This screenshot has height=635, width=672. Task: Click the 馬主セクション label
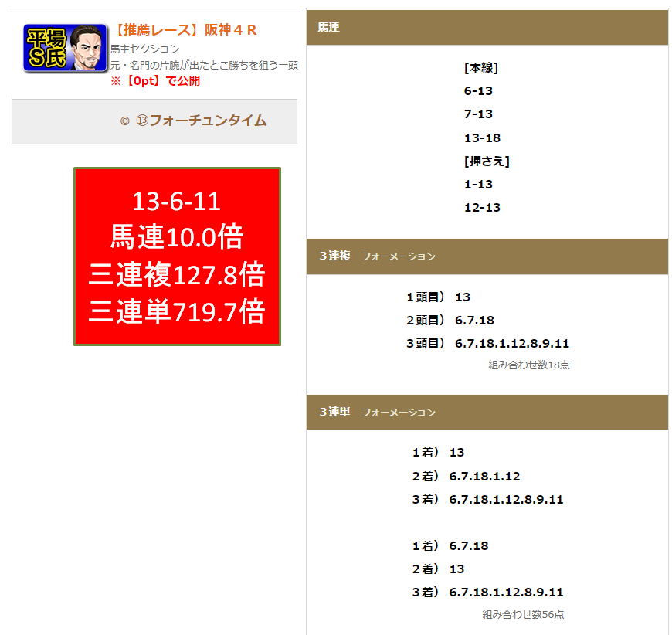144,49
